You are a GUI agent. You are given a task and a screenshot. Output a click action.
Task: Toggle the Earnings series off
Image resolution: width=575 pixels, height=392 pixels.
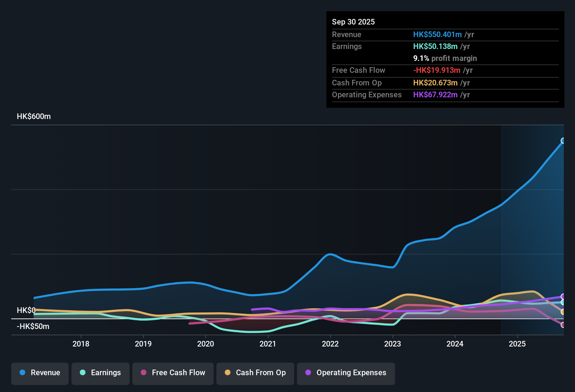coord(101,373)
